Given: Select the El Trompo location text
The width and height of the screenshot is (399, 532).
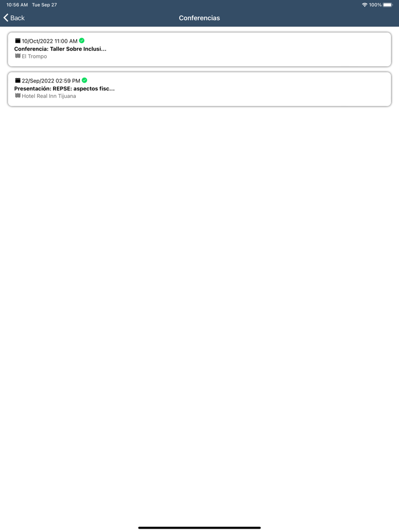Looking at the screenshot, I should [34, 56].
